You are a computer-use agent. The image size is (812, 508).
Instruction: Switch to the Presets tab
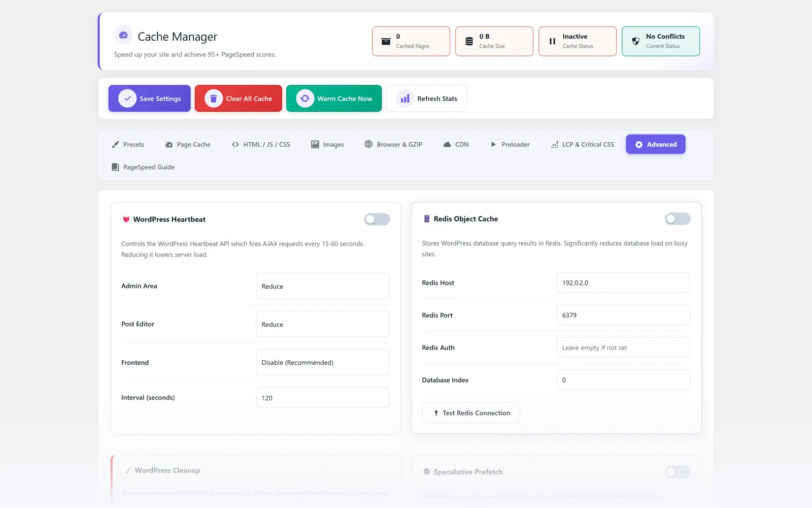click(x=128, y=144)
